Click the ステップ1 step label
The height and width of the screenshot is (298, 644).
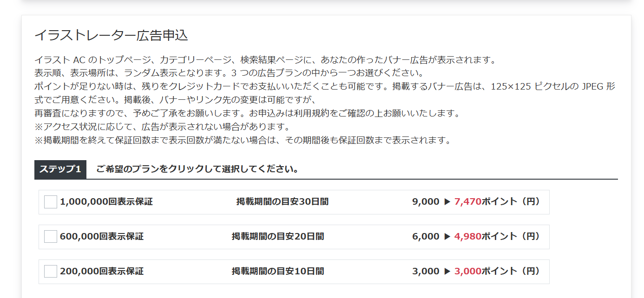click(60, 169)
